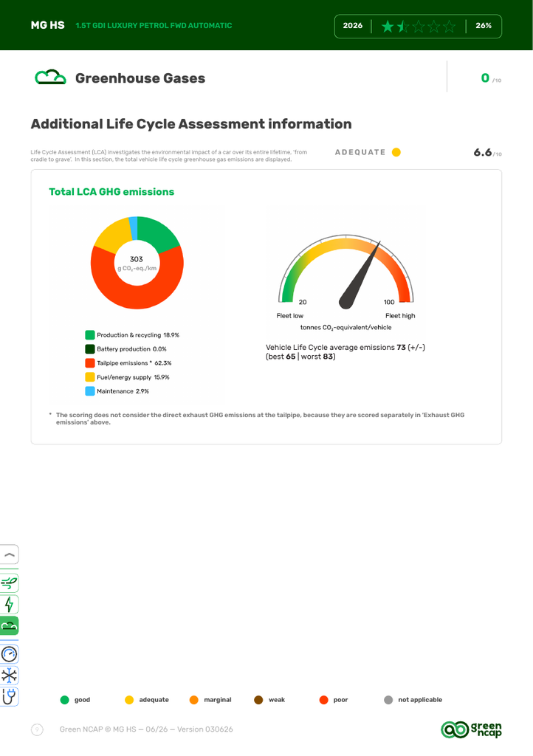This screenshot has height=756, width=533.
Task: Click the 'Fleet high' gauge label
Action: click(x=400, y=316)
